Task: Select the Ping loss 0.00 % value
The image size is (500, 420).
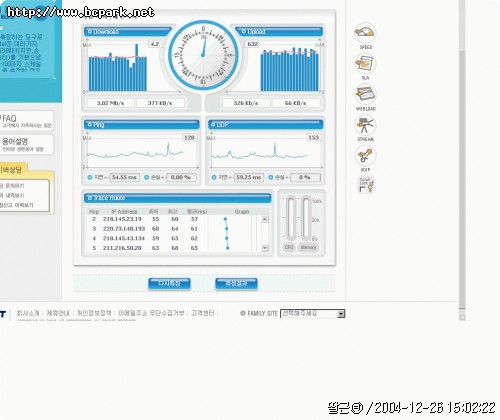Action: pos(181,177)
